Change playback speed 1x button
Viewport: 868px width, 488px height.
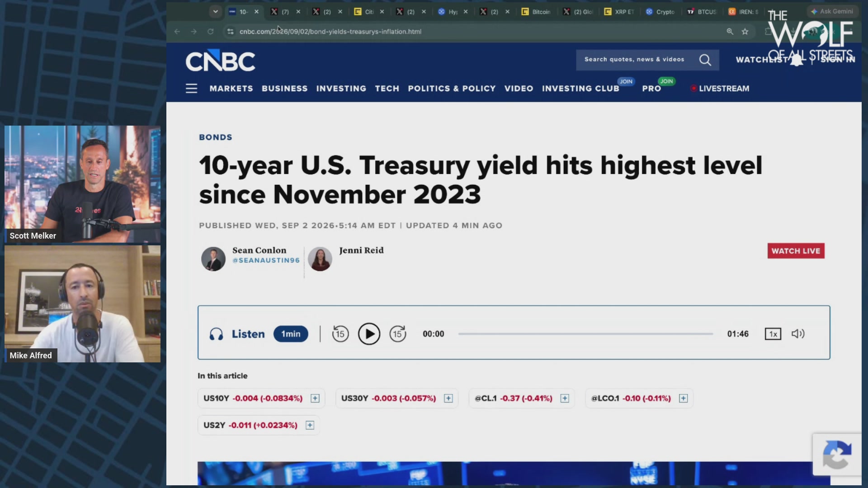[x=773, y=334]
